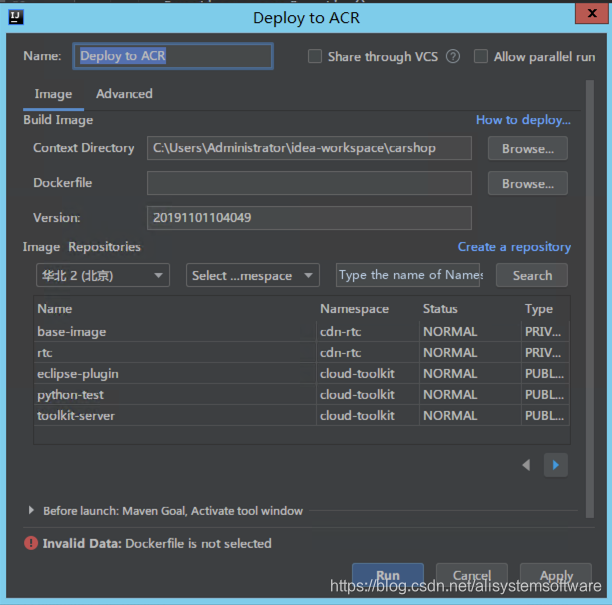Screen dimensions: 612x605
Task: Go to next page of repositories
Action: point(555,465)
